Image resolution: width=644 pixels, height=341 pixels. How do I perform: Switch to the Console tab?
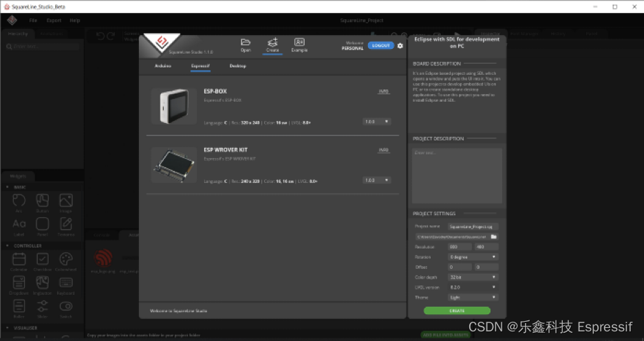101,235
